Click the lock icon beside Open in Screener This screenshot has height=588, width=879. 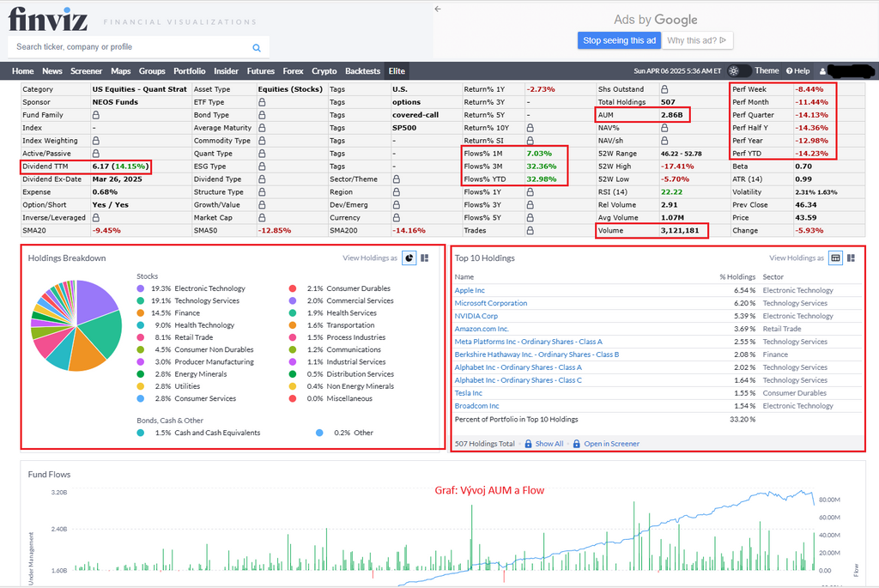click(576, 444)
